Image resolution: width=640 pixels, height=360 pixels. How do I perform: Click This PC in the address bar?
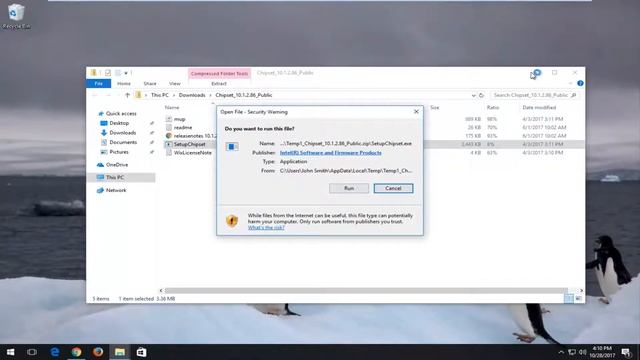pos(160,95)
